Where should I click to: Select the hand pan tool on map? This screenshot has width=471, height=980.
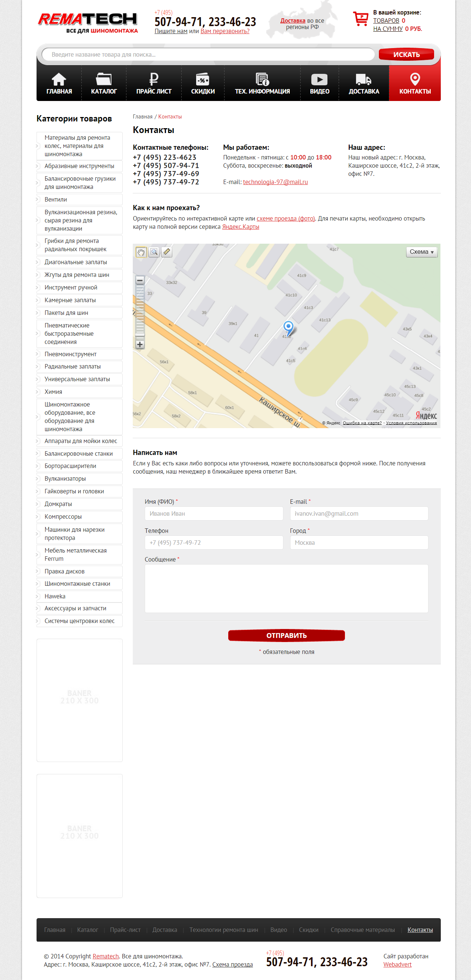tap(141, 252)
